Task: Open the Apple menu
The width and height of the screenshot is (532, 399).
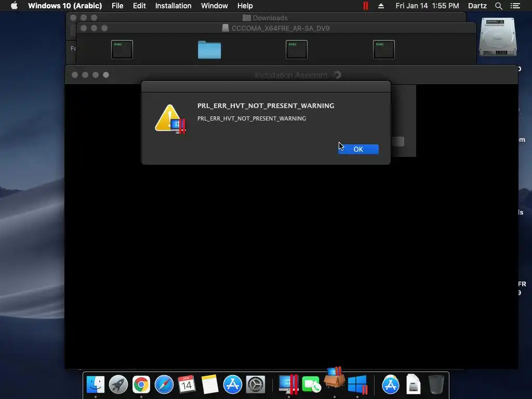Action: [14, 6]
